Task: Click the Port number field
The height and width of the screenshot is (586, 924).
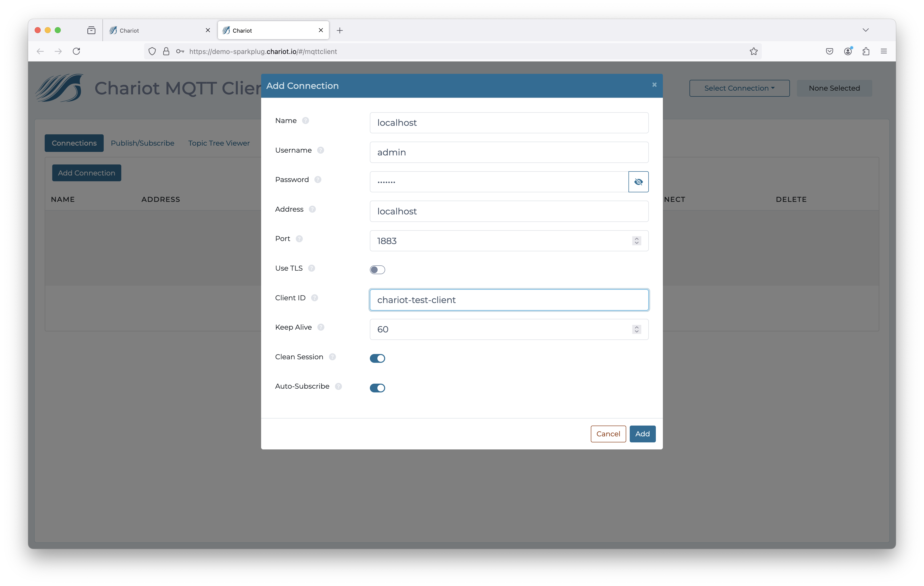Action: pos(509,241)
